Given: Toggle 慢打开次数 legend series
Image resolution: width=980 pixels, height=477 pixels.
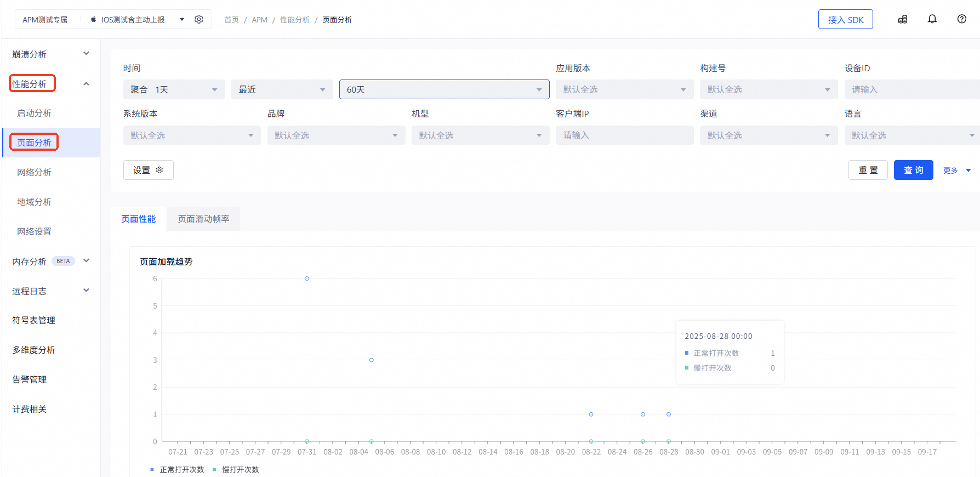Looking at the screenshot, I should pyautogui.click(x=236, y=469).
